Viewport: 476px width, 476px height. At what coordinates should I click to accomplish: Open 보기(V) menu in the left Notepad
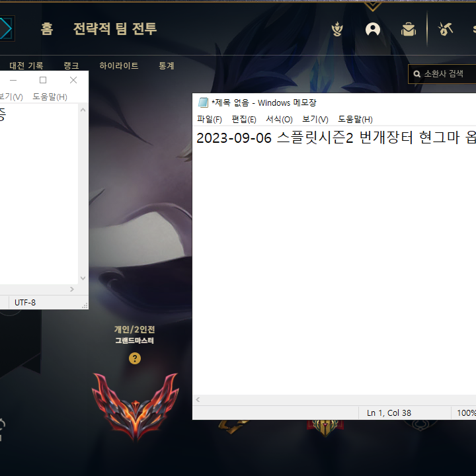coord(11,97)
